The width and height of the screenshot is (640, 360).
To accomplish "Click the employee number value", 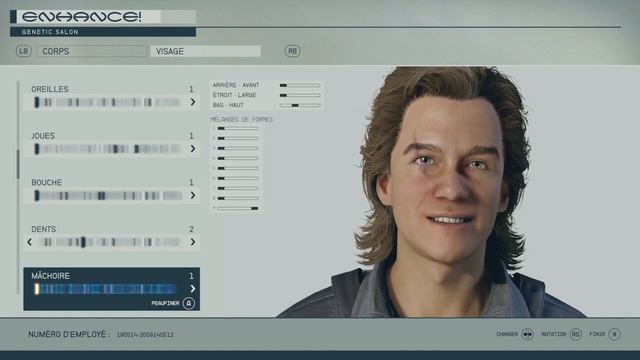I will click(145, 335).
